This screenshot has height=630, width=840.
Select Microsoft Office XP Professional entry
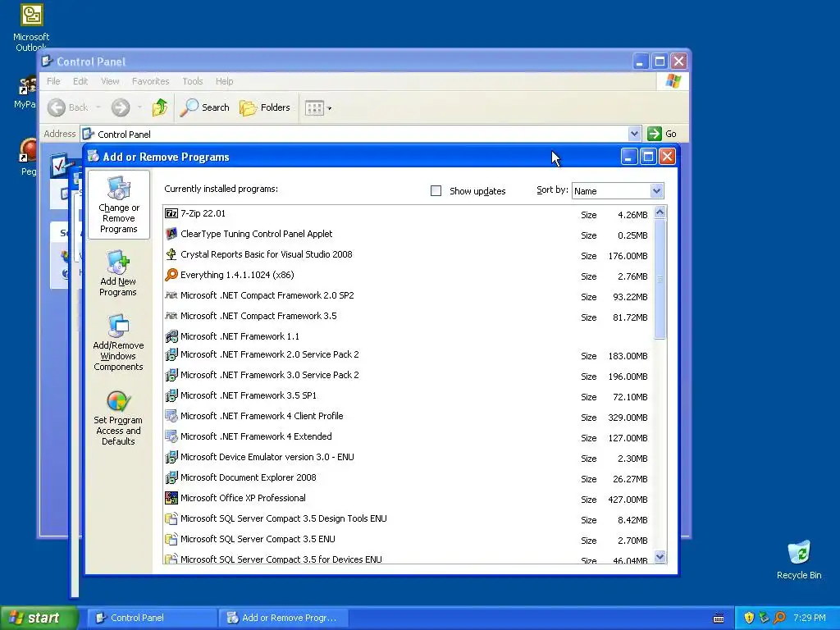click(243, 498)
